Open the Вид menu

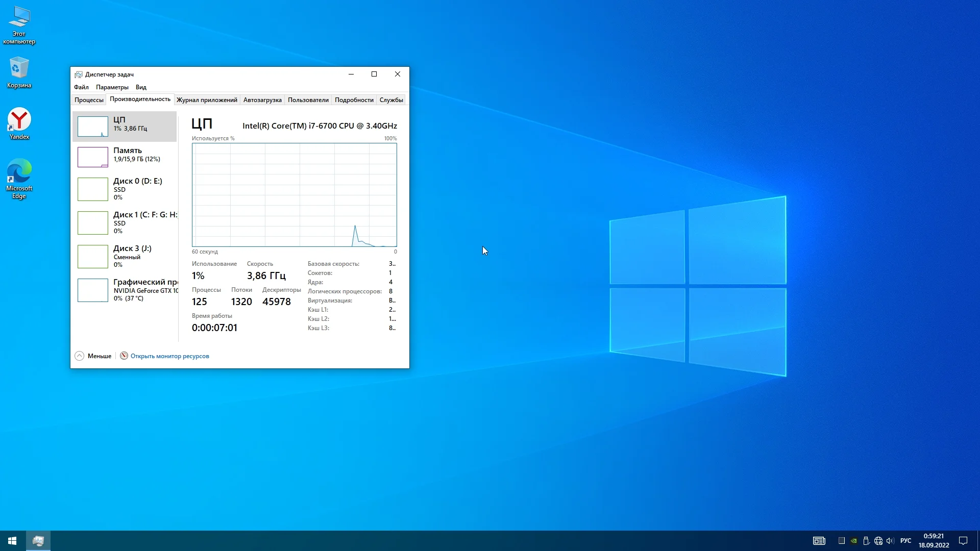click(141, 87)
